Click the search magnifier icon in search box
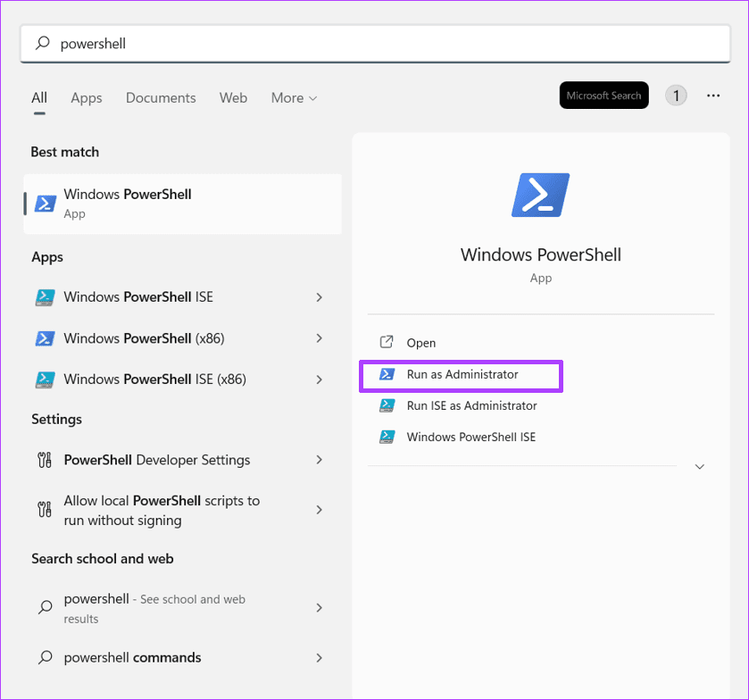The width and height of the screenshot is (749, 700). coord(43,43)
